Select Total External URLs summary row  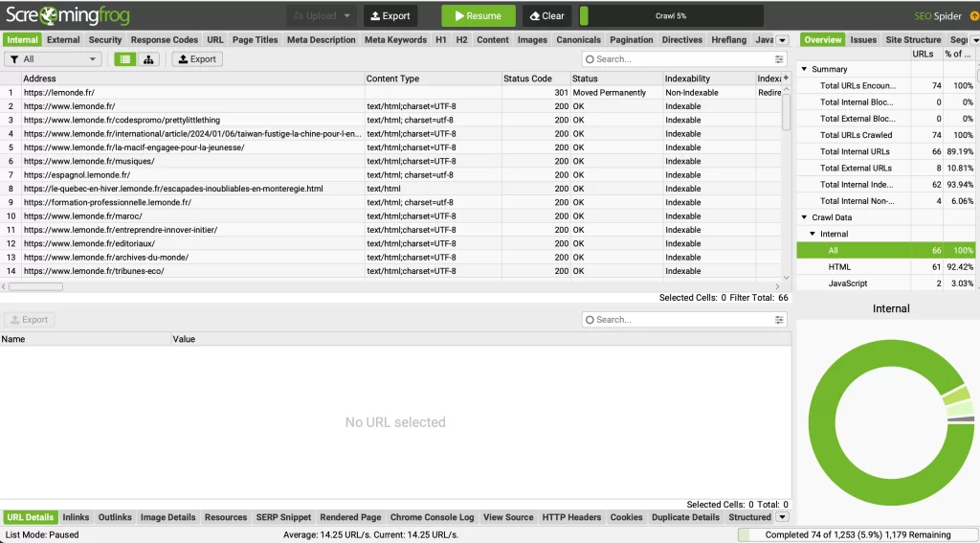click(x=885, y=169)
